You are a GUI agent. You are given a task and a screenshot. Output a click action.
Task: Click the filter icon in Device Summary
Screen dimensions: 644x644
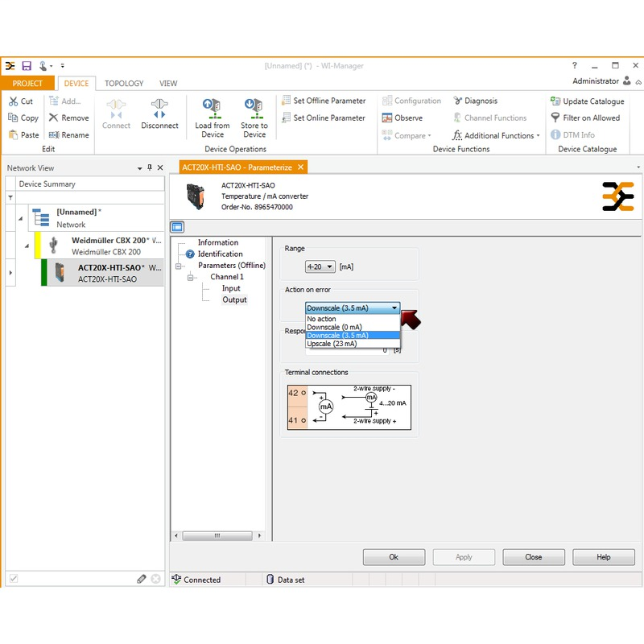pyautogui.click(x=10, y=197)
